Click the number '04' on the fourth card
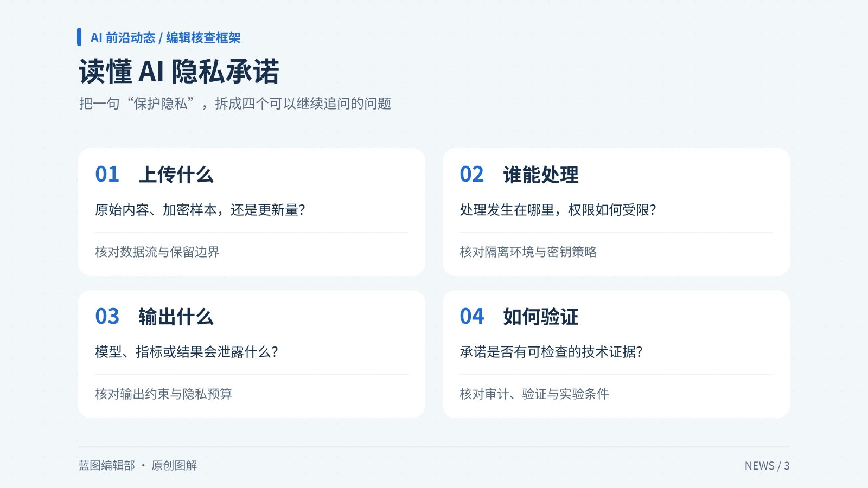The image size is (868, 488). click(x=471, y=317)
